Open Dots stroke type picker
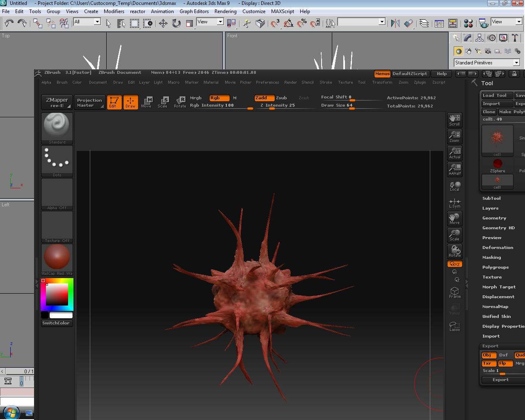 click(x=57, y=161)
